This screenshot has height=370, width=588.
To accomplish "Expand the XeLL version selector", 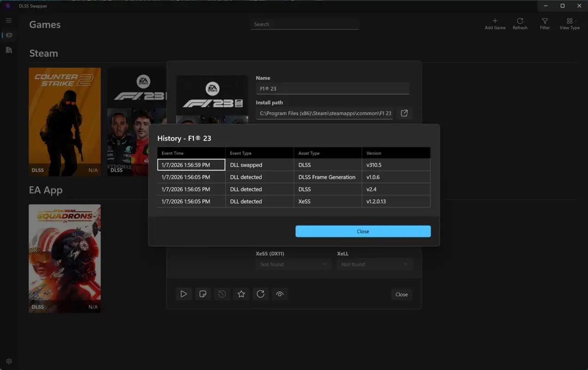I will (374, 264).
